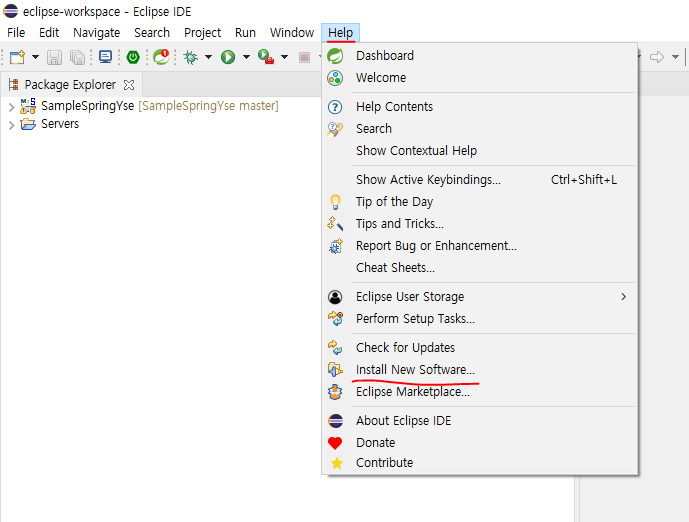
Task: Open the New wizard dropdown arrow
Action: click(35, 57)
